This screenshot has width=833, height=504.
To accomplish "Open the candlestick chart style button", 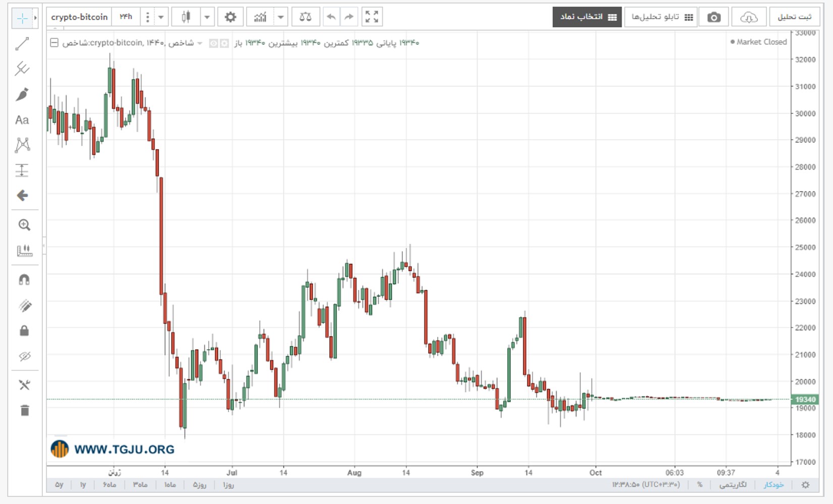I will tap(186, 17).
